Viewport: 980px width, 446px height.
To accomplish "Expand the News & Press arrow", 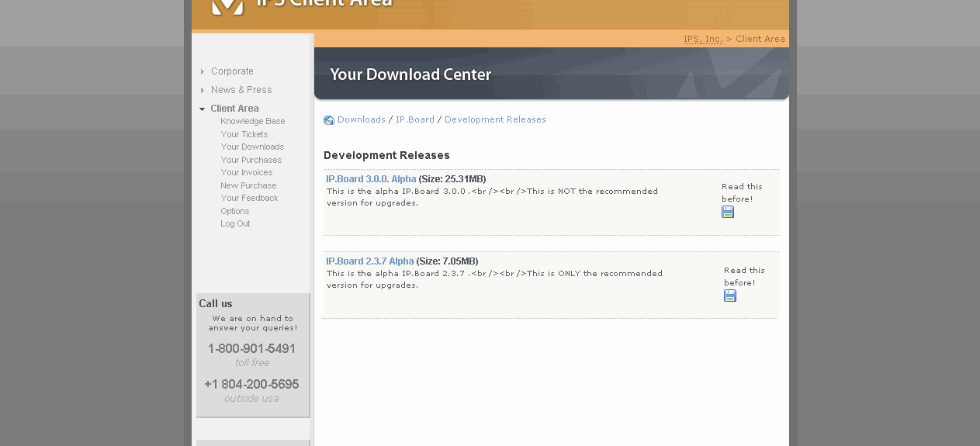I will tap(203, 90).
